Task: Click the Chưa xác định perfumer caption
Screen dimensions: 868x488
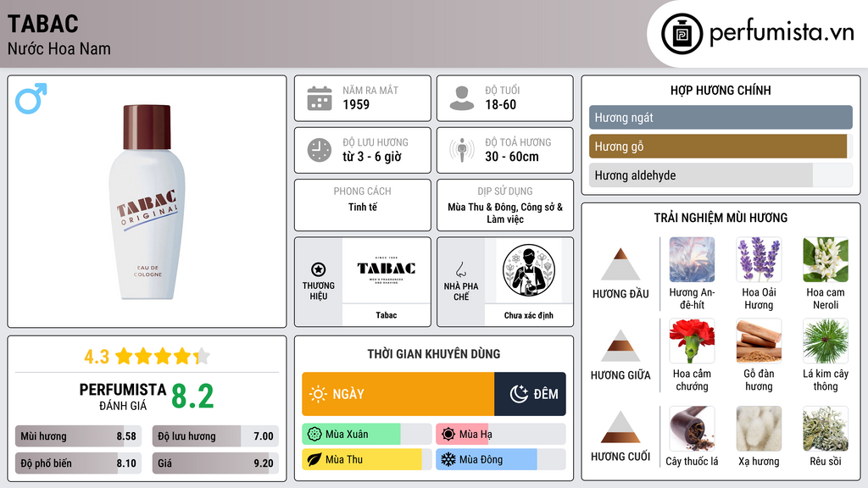Action: point(529,315)
